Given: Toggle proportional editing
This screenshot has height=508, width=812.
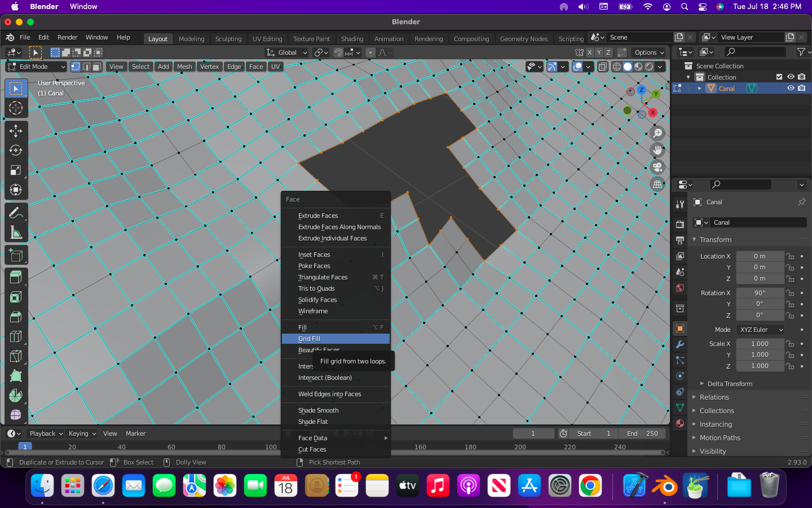Looking at the screenshot, I should [x=370, y=52].
